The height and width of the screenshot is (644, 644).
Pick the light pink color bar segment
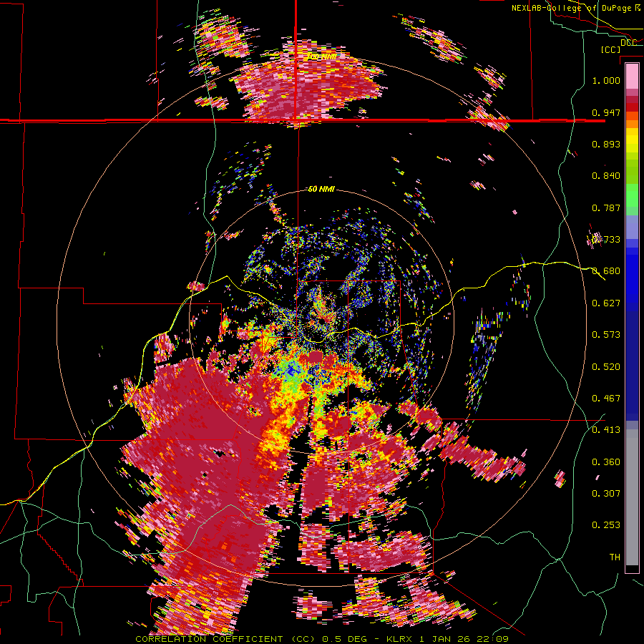pos(632,76)
